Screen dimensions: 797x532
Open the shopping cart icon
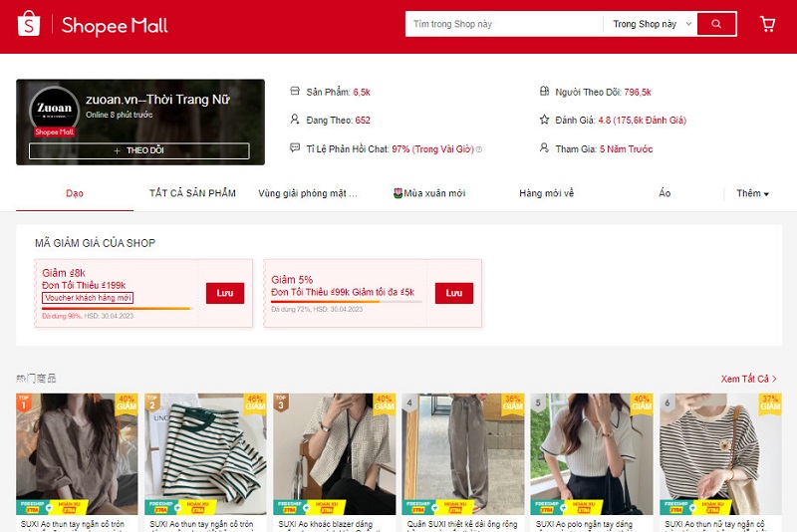[767, 24]
